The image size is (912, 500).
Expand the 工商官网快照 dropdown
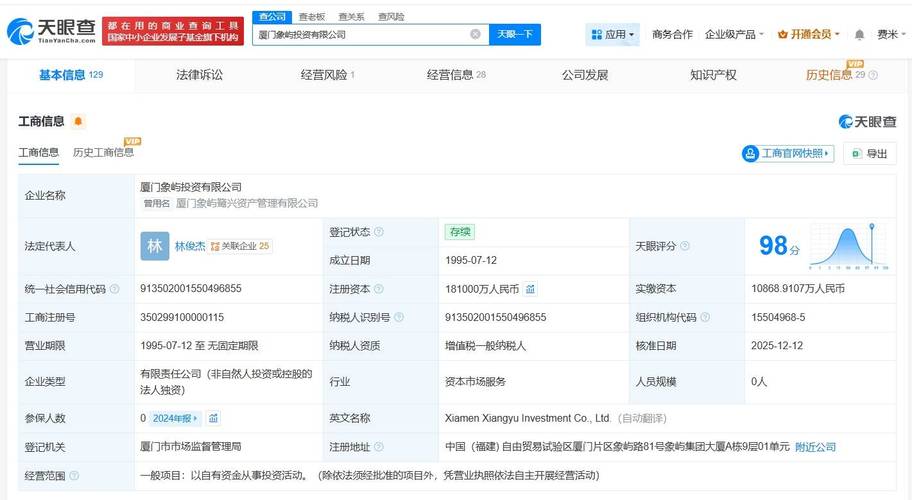pos(787,153)
